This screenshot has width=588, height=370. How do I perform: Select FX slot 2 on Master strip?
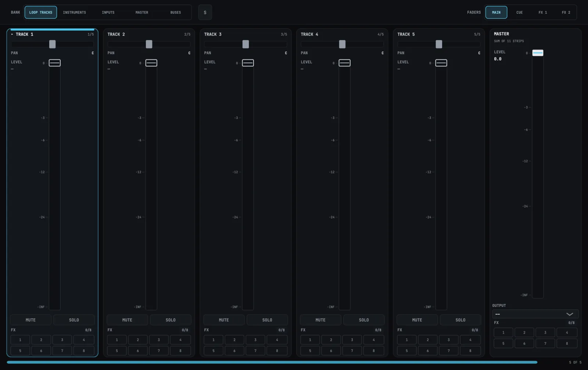tap(524, 333)
